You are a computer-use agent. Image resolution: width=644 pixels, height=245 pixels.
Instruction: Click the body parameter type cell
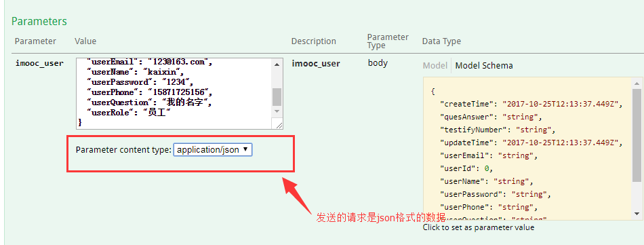(x=378, y=63)
